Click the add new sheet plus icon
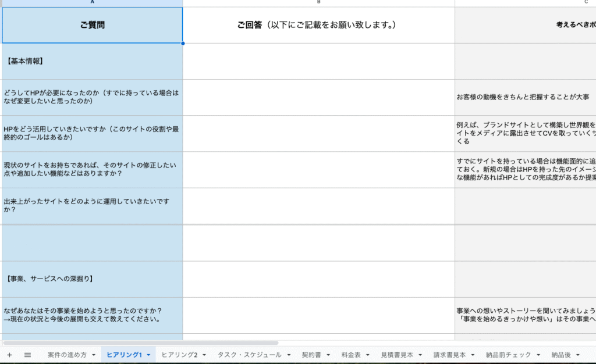Screen dimensions: 596x364 9,355
